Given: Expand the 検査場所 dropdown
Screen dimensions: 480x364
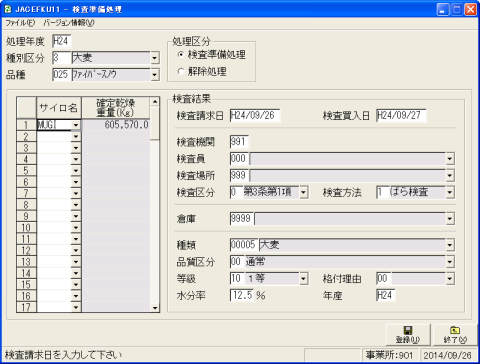Looking at the screenshot, I should [450, 175].
